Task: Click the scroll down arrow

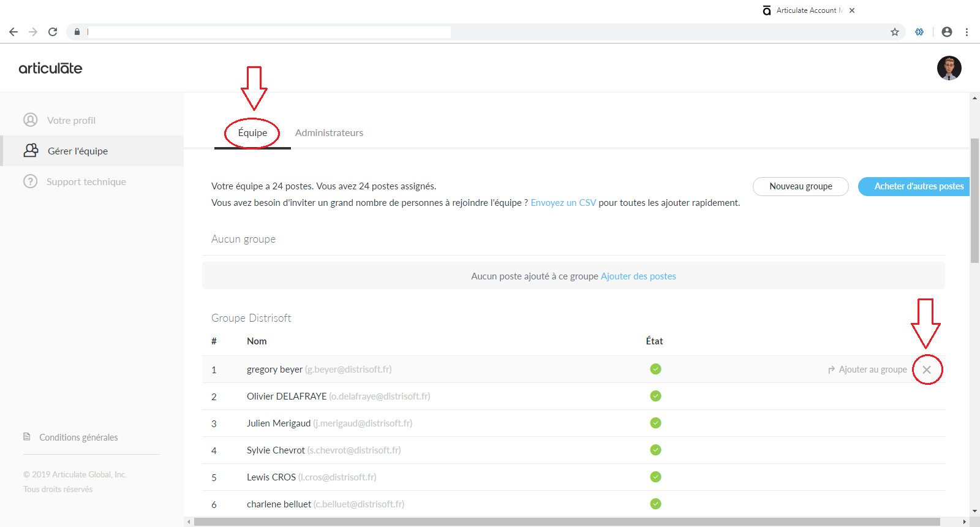Action: coord(974,511)
